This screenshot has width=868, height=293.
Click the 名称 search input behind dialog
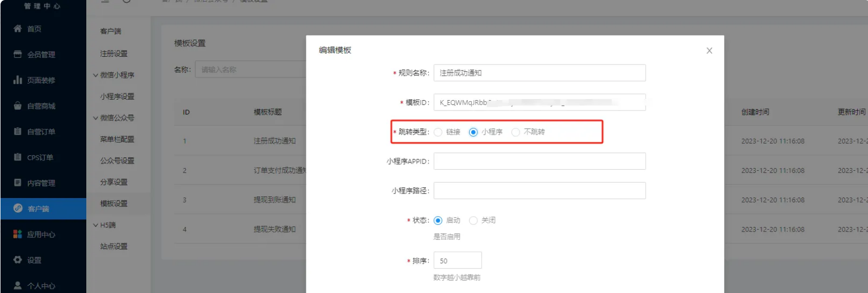[250, 70]
